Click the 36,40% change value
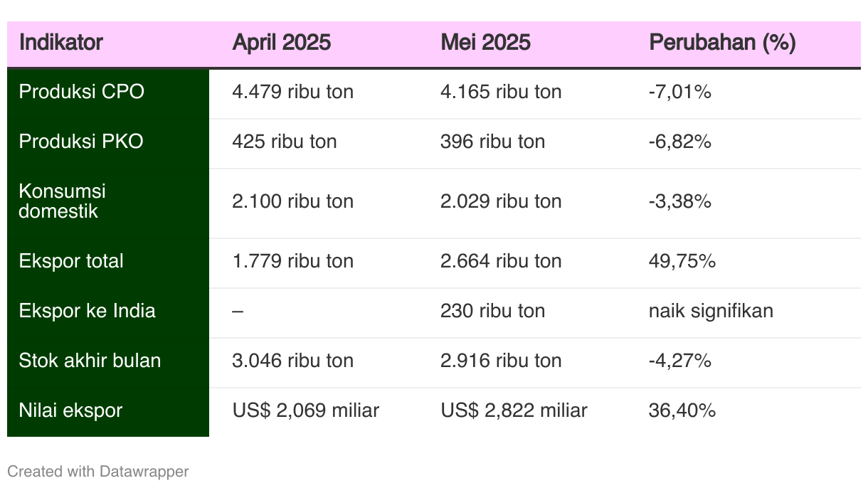 point(682,410)
